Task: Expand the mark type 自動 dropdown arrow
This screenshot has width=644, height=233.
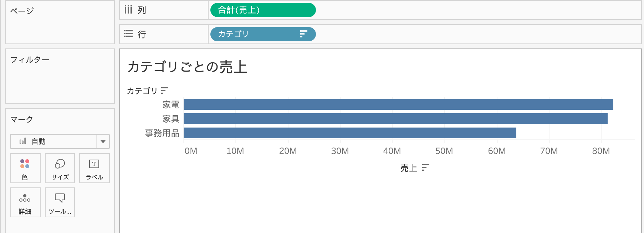Action: pos(103,141)
